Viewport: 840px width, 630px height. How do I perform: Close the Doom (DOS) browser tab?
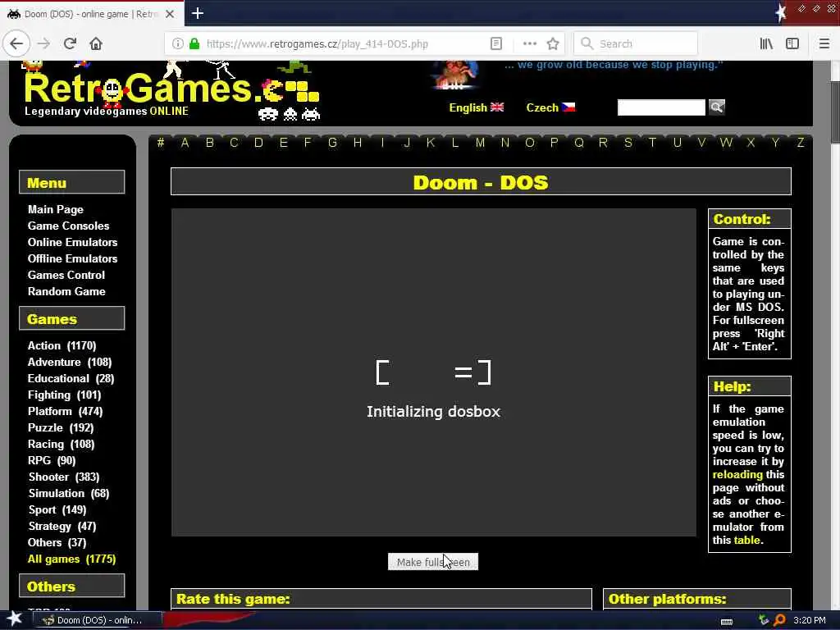pos(170,14)
